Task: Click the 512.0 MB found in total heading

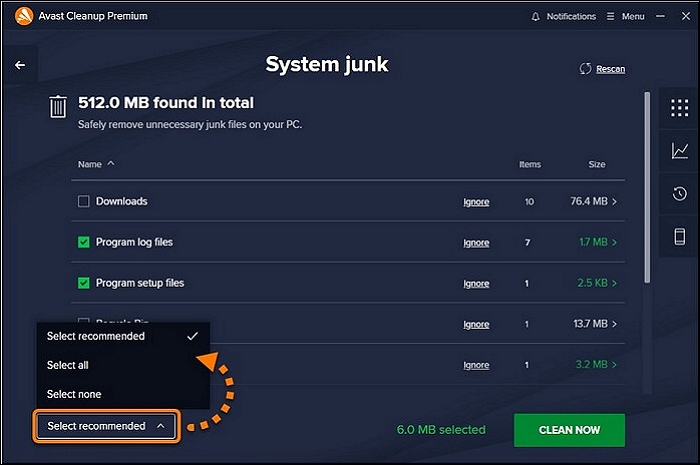Action: (x=166, y=103)
